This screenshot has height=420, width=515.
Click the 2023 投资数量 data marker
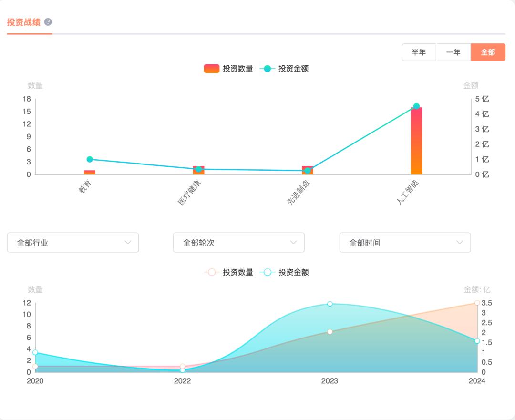click(330, 331)
